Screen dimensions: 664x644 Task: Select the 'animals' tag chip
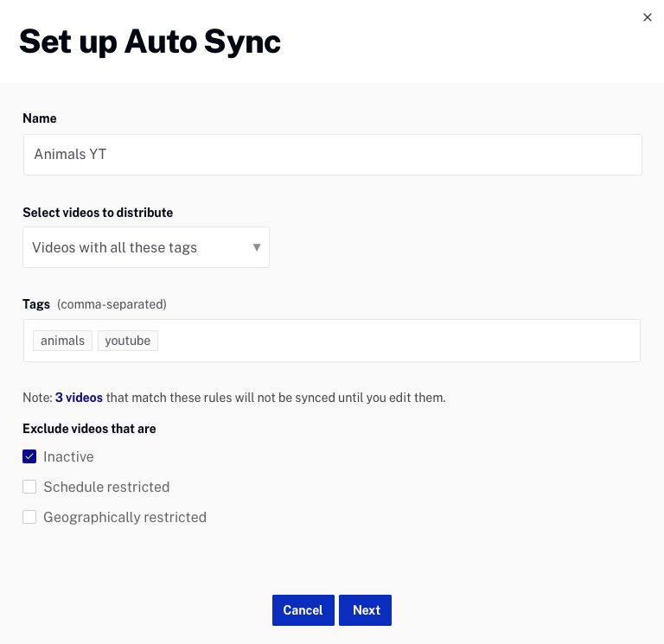click(62, 341)
